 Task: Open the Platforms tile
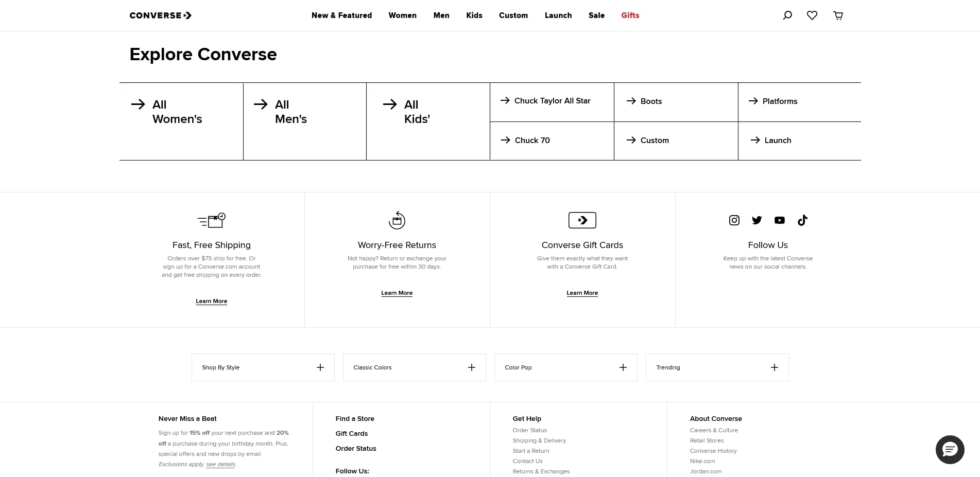click(x=800, y=102)
